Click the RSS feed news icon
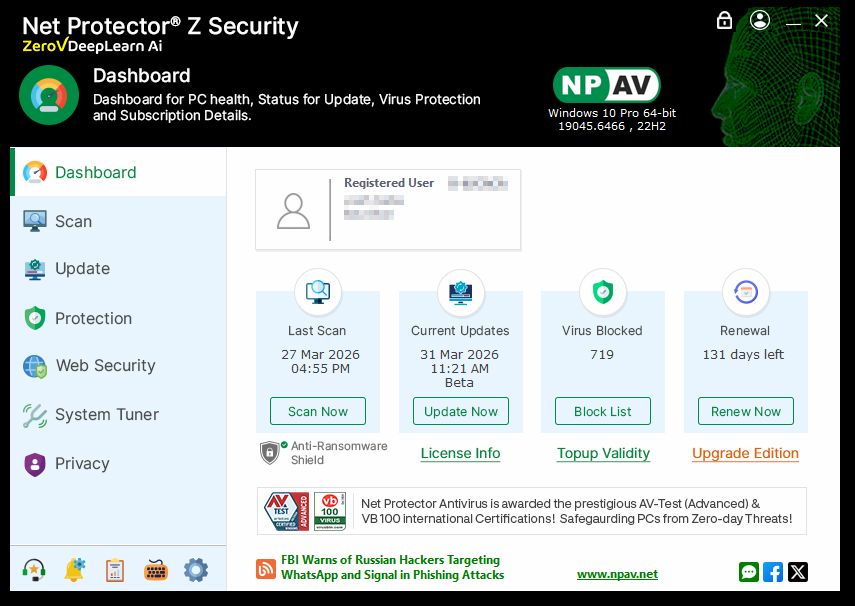The width and height of the screenshot is (855, 606). (x=266, y=569)
